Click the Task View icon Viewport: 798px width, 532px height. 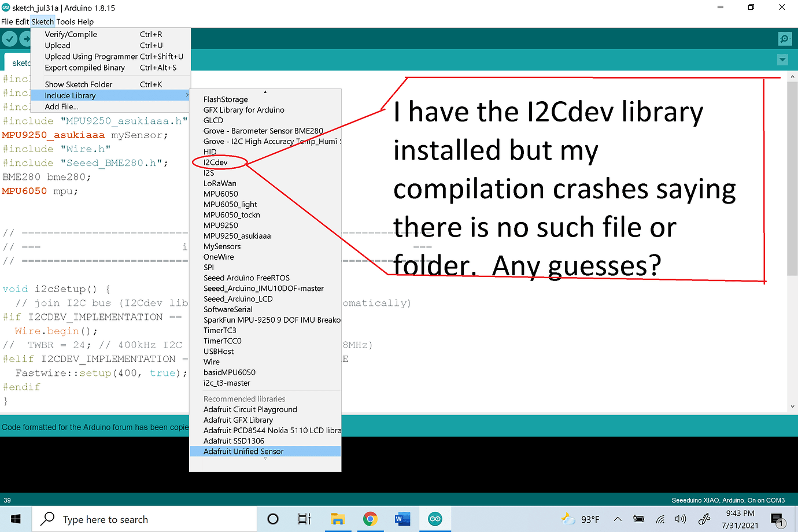pos(304,519)
